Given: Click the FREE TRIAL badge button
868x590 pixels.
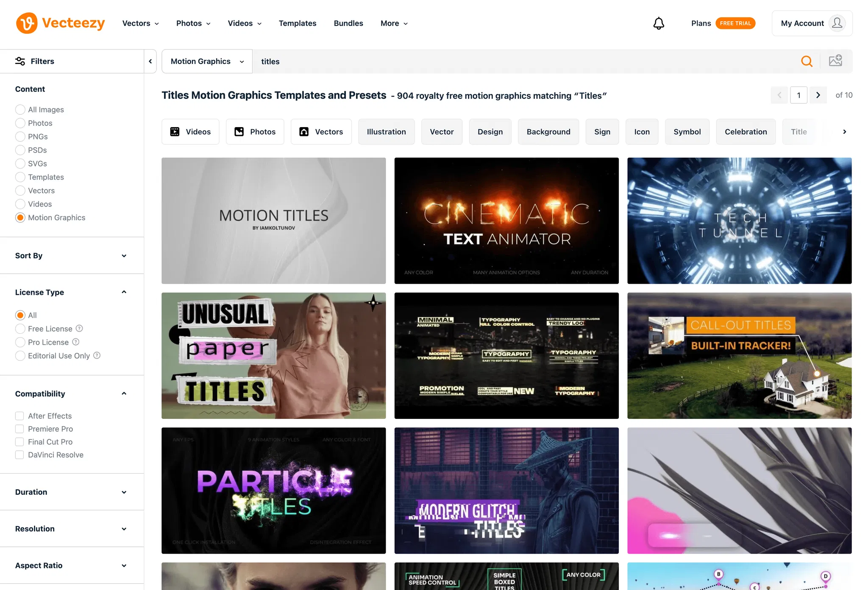Looking at the screenshot, I should tap(735, 23).
